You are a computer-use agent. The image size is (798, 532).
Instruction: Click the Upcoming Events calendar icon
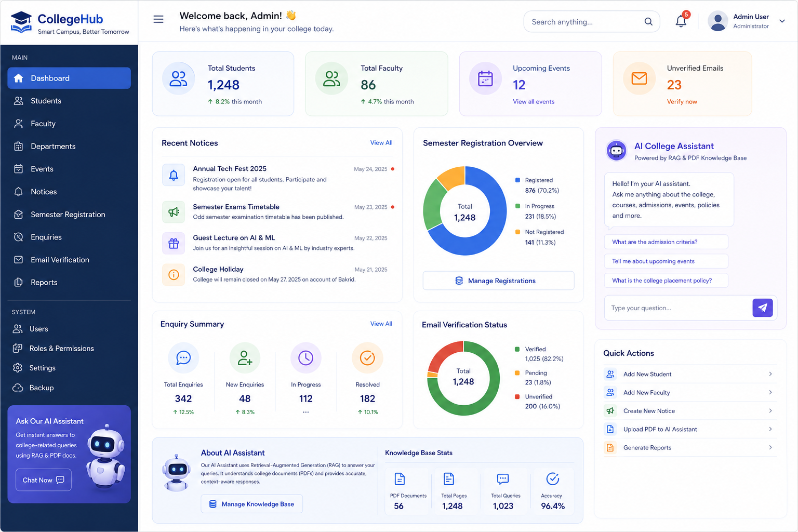pyautogui.click(x=485, y=78)
